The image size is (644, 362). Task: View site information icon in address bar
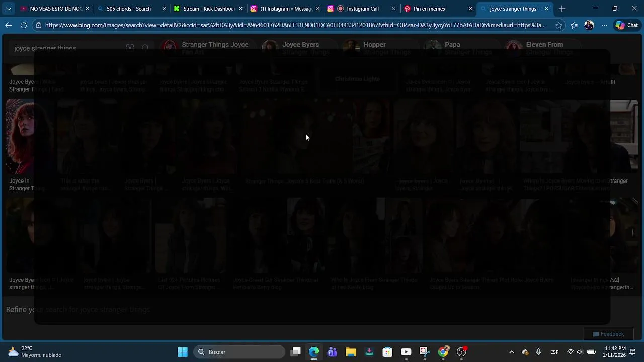[x=39, y=25]
